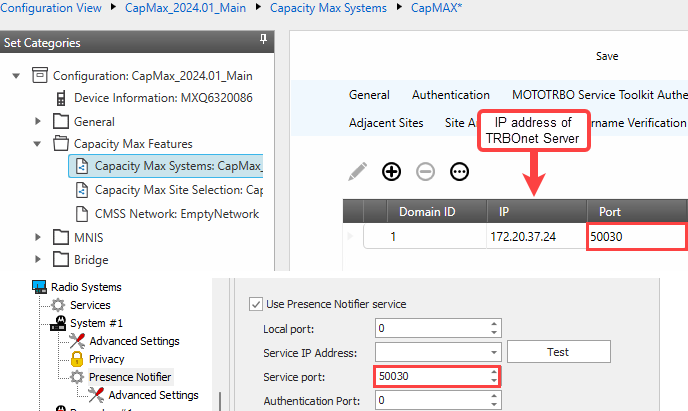Open Advanced Settings under System #1
688x411 pixels.
click(x=134, y=341)
